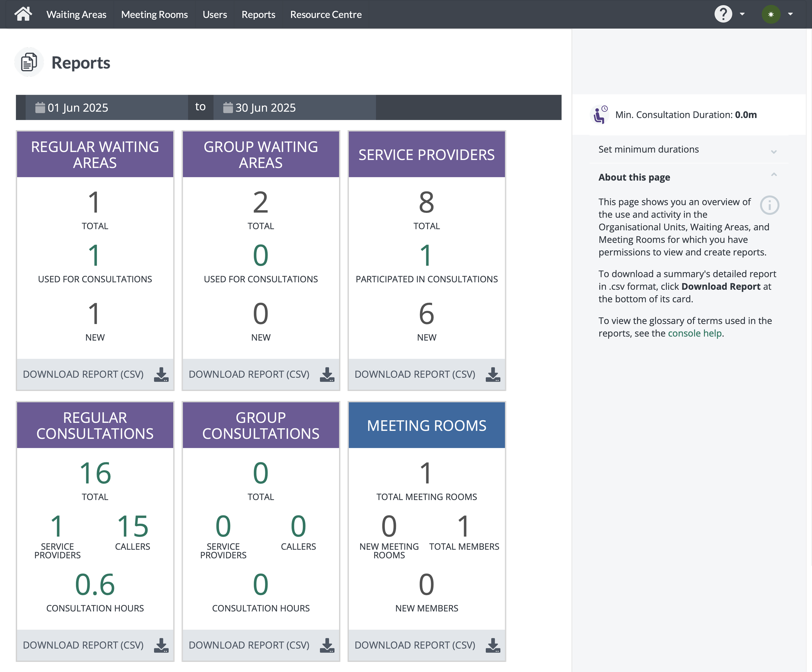Image resolution: width=812 pixels, height=672 pixels.
Task: Click download icon on Service Providers card
Action: pos(493,374)
